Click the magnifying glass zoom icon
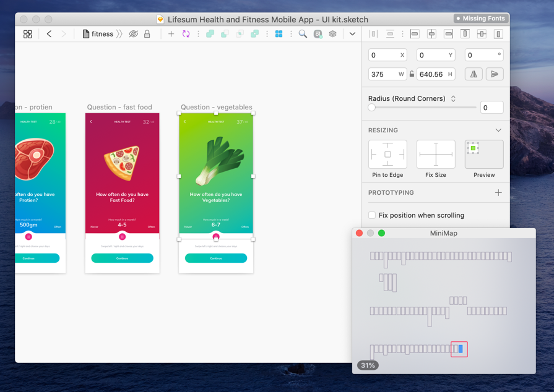 point(303,34)
